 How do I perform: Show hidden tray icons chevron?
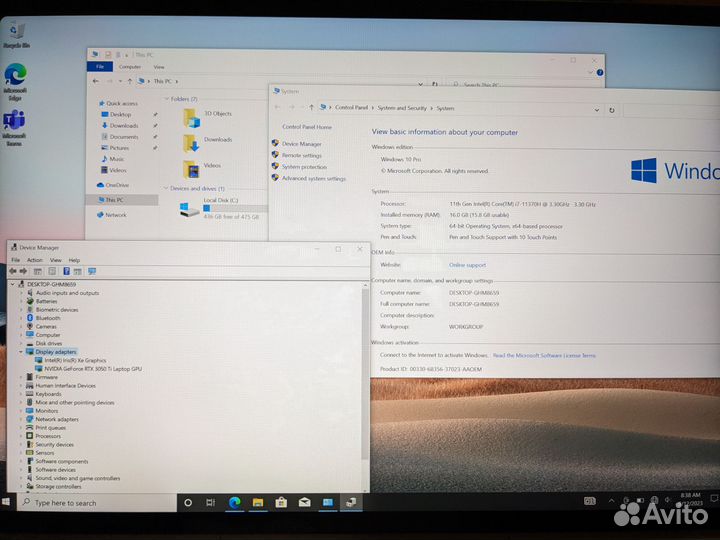tap(611, 501)
